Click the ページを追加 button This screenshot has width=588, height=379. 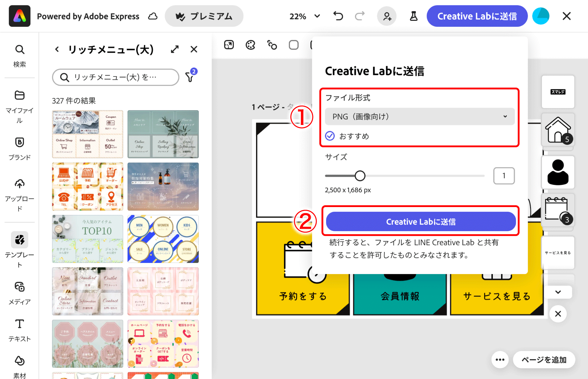[x=544, y=360]
